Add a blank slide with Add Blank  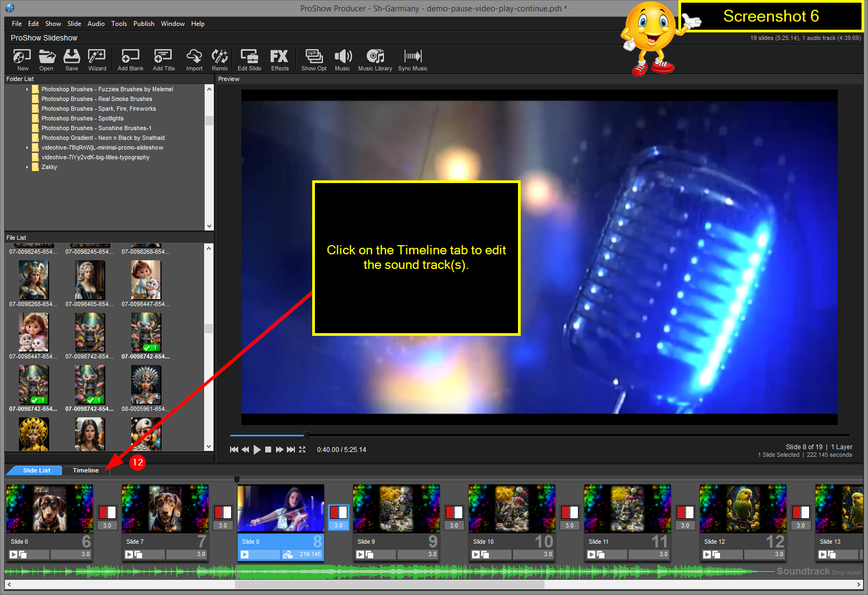(131, 59)
